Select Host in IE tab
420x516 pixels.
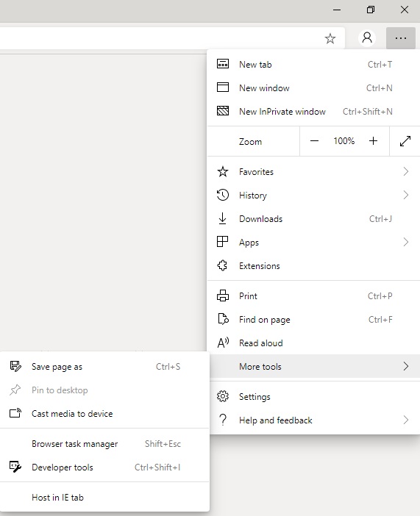(x=104, y=497)
